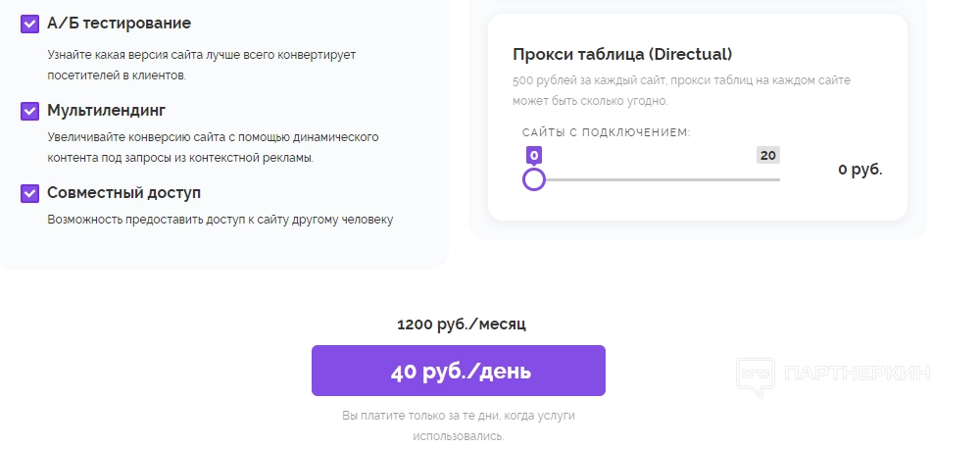Click the ПАРТНЕРКИН watermark text
This screenshot has width=980, height=449.
[858, 374]
